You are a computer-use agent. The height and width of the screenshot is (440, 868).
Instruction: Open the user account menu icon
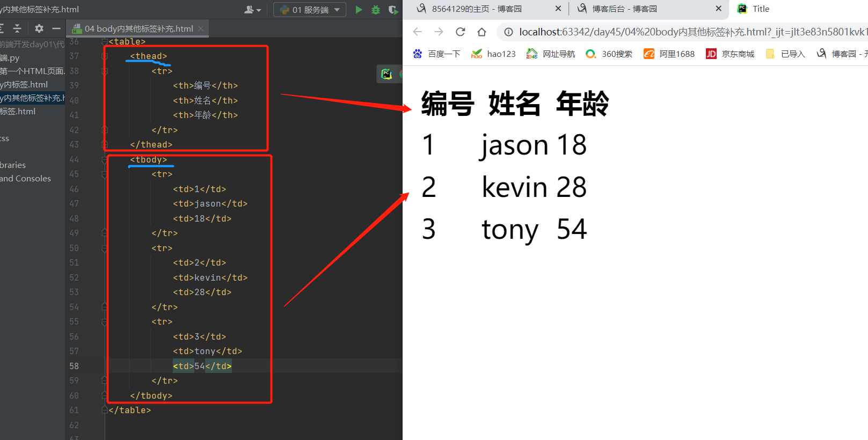click(x=253, y=10)
